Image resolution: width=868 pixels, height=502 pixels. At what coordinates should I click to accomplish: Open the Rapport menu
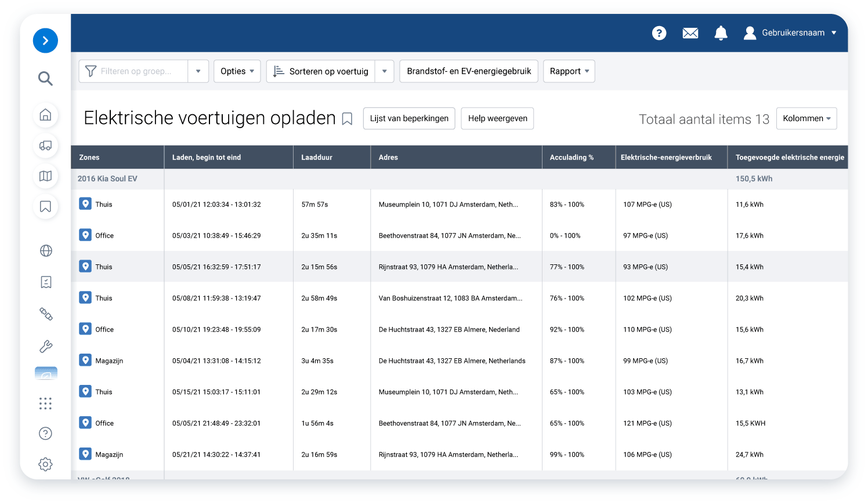(569, 71)
